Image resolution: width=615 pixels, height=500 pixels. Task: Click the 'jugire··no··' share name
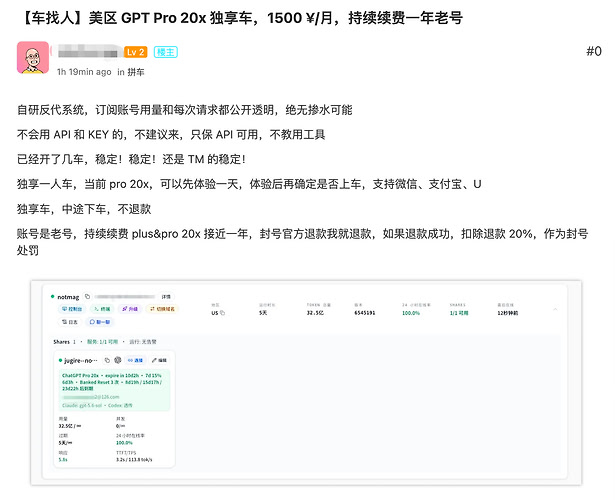[x=80, y=360]
